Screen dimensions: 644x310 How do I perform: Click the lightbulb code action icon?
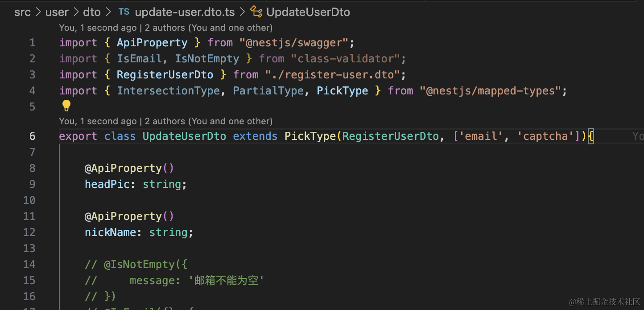tap(66, 106)
